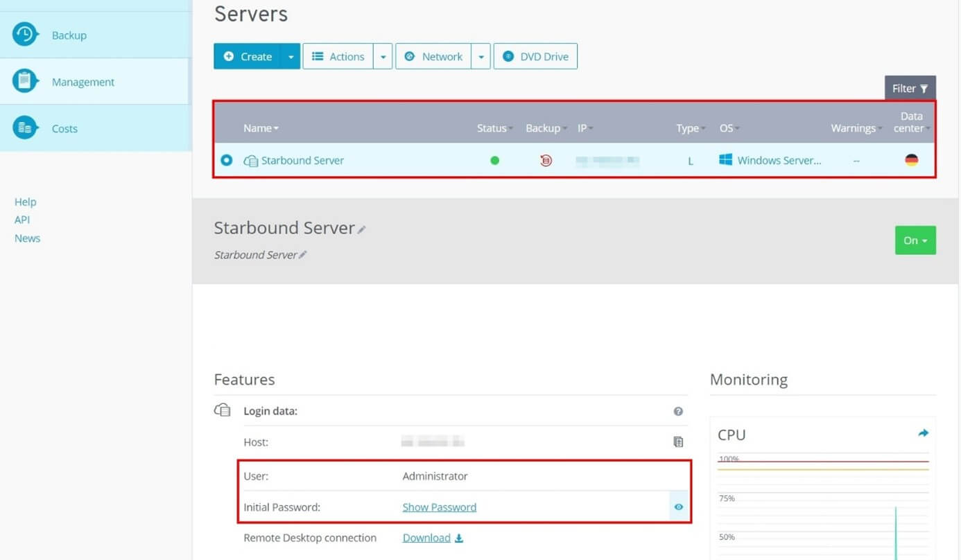Screen dimensions: 961x560
Task: Click the Management clipboard icon in sidebar
Action: coord(25,81)
